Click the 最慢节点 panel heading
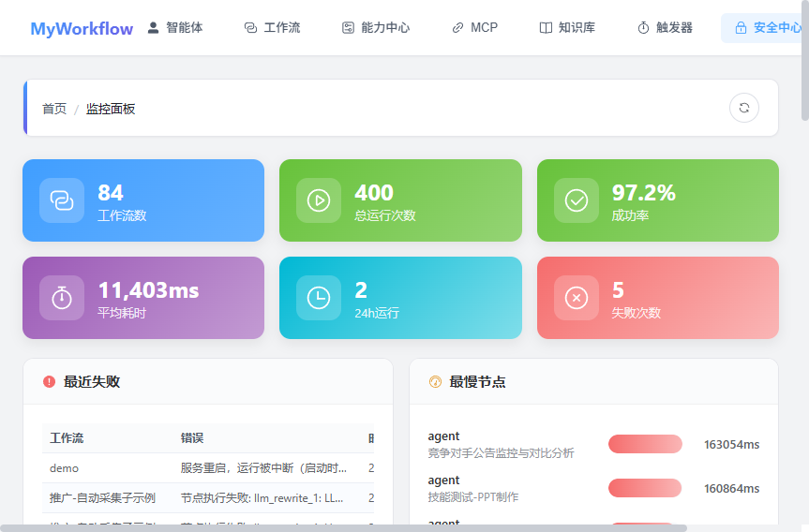809x532 pixels. [478, 382]
